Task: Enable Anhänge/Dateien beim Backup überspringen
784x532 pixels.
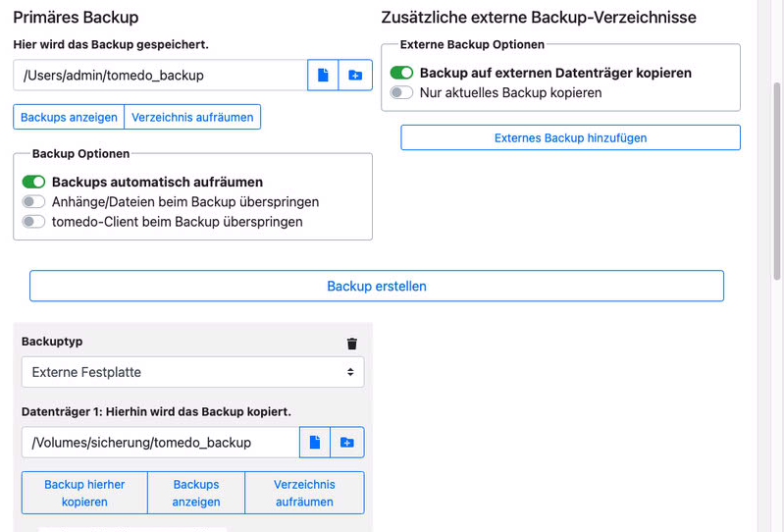Action: [x=33, y=202]
